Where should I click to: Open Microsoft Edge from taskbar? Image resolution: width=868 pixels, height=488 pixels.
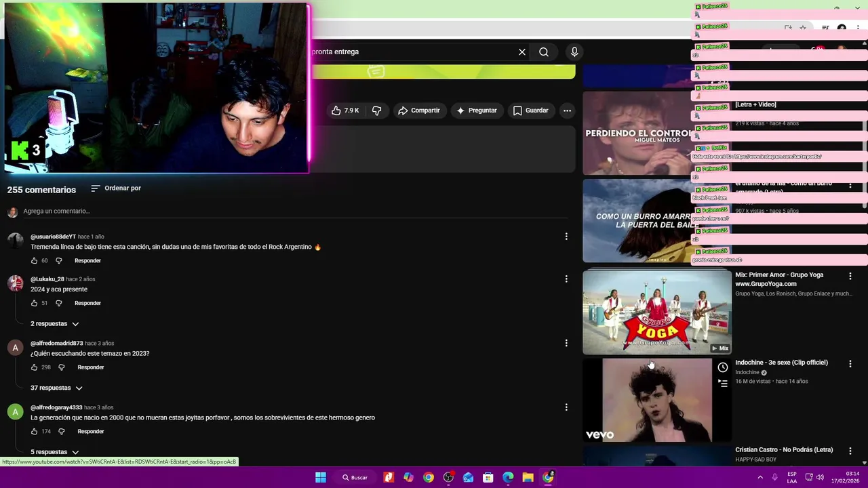(508, 477)
